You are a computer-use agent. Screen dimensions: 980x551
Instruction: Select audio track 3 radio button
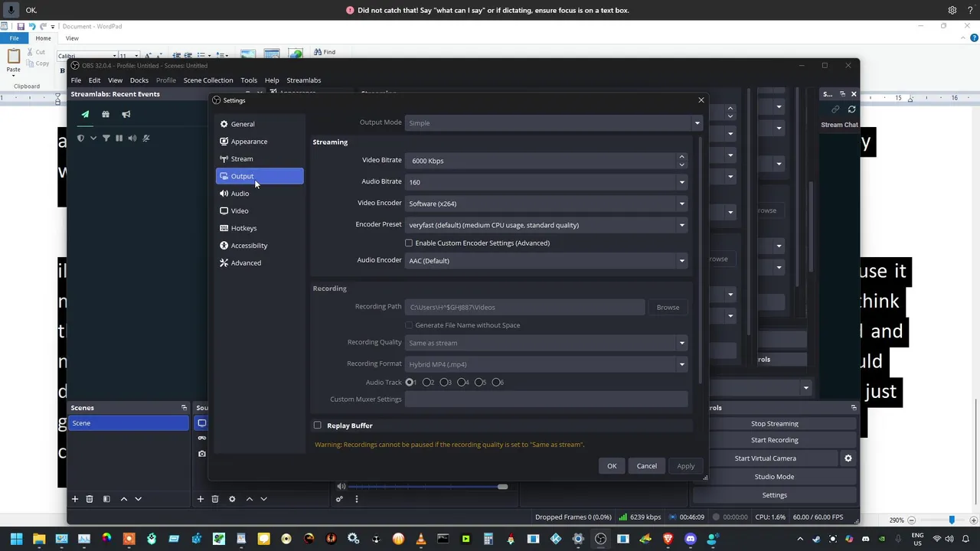point(445,382)
